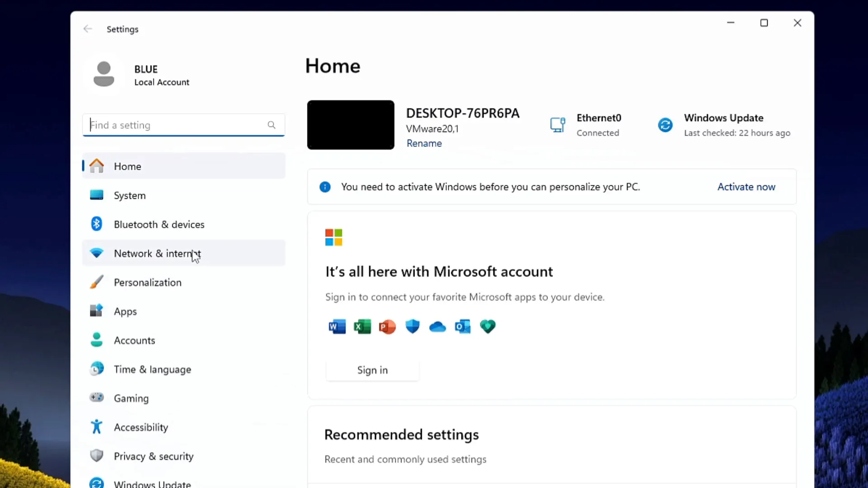Click the Excel app icon

(362, 326)
